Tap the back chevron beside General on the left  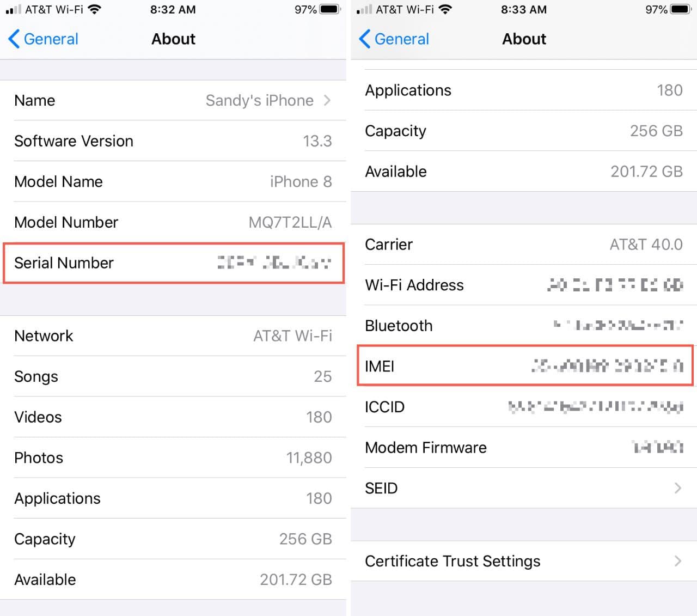coord(13,39)
